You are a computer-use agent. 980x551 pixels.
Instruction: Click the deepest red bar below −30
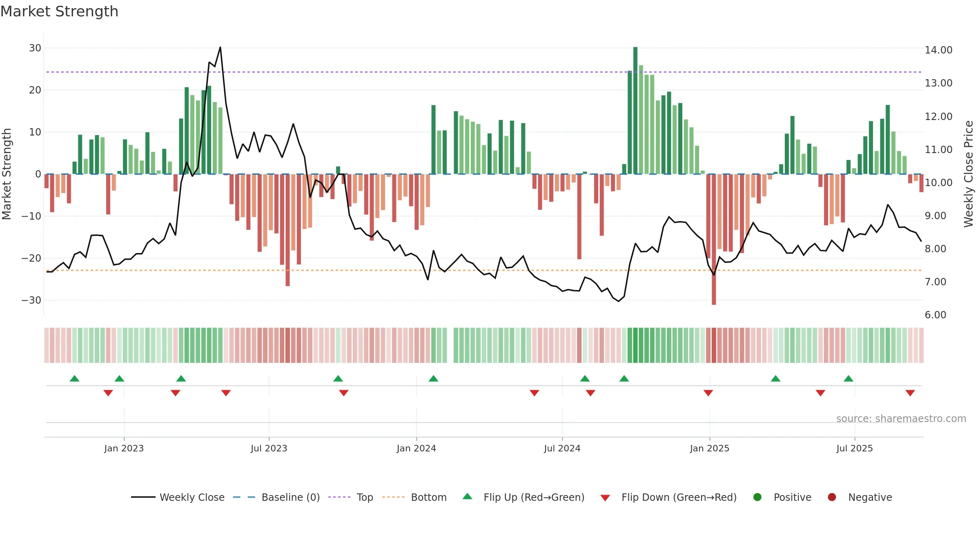(714, 239)
